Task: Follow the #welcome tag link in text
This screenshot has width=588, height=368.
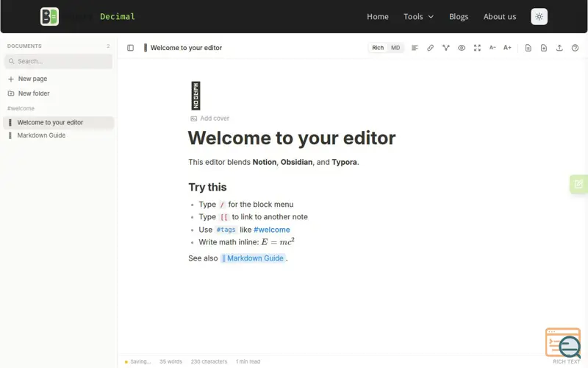Action: click(272, 230)
